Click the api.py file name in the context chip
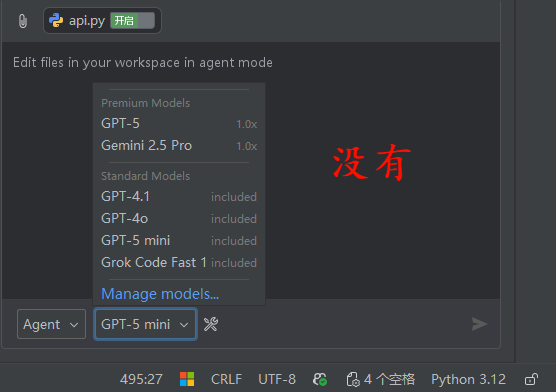556x392 pixels. 87,21
